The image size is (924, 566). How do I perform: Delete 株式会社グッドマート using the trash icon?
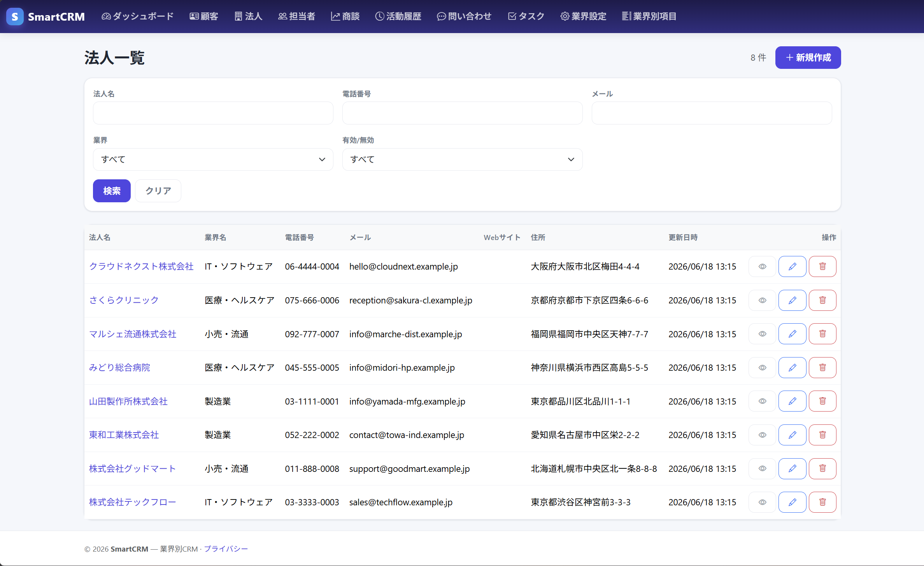coord(822,468)
